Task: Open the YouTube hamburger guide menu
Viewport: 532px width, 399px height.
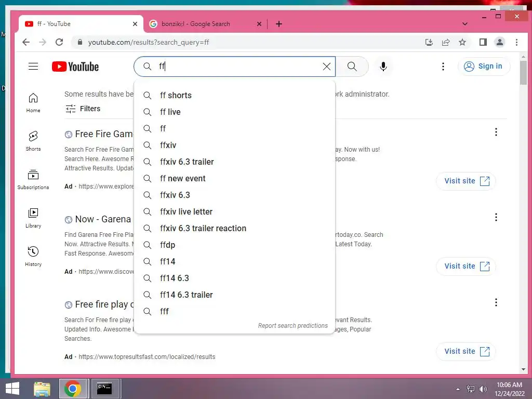Action: [33, 66]
